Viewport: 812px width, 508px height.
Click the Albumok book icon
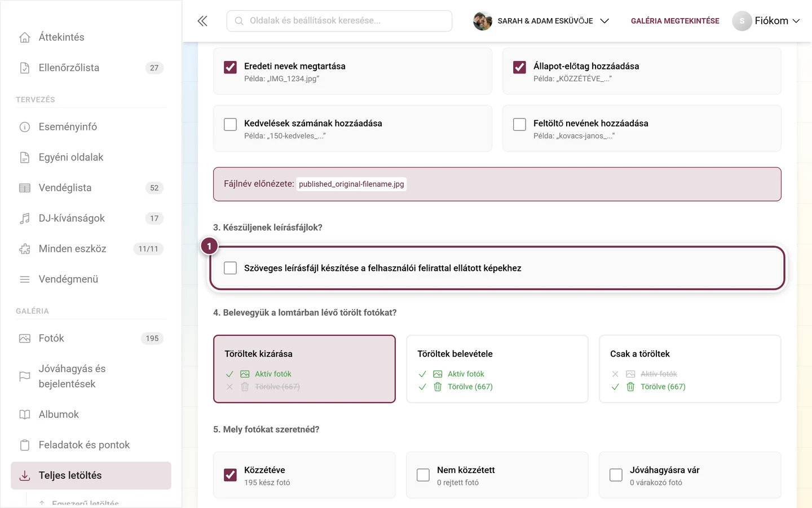[25, 415]
